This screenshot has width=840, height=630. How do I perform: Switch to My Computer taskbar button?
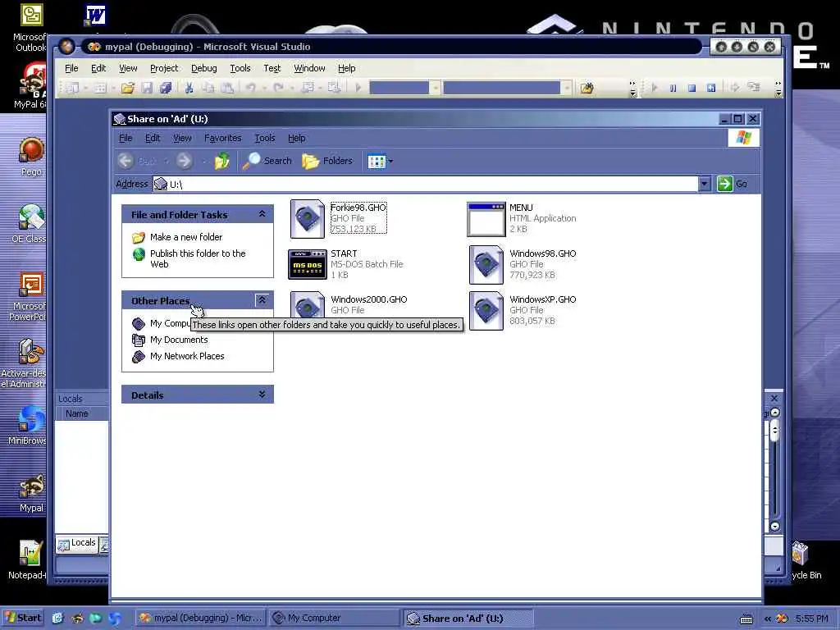pos(335,618)
